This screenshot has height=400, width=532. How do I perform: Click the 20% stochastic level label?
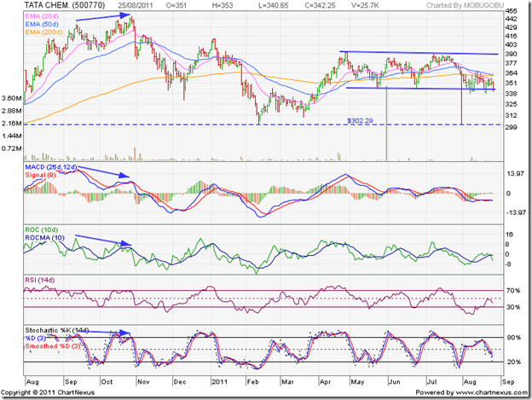point(514,362)
